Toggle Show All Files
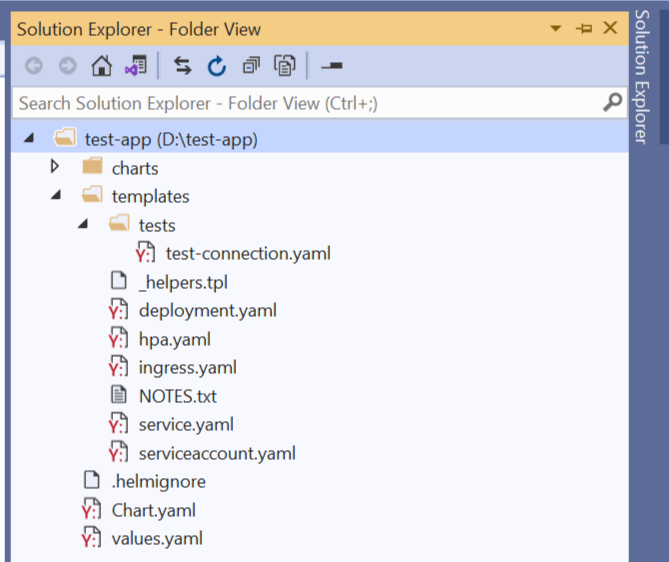 pyautogui.click(x=285, y=66)
